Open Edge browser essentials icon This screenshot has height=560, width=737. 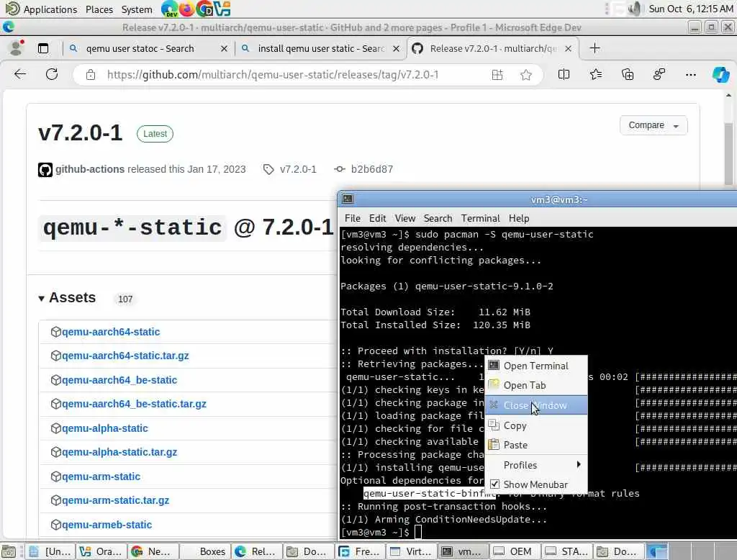[x=659, y=74]
